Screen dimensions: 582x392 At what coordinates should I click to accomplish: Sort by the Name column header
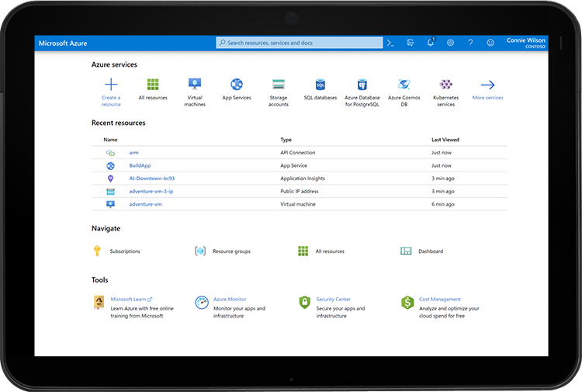[x=110, y=140]
